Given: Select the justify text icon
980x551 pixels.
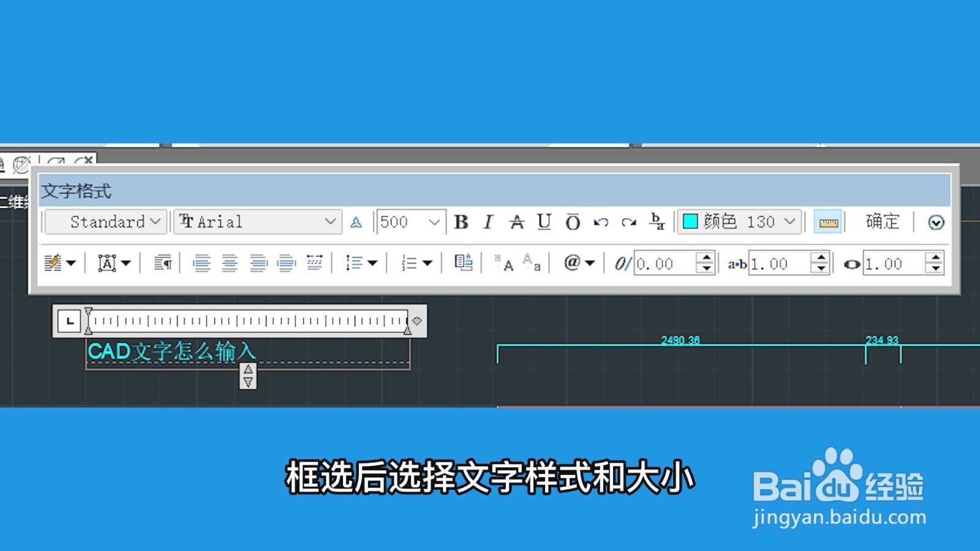Looking at the screenshot, I should pos(286,263).
